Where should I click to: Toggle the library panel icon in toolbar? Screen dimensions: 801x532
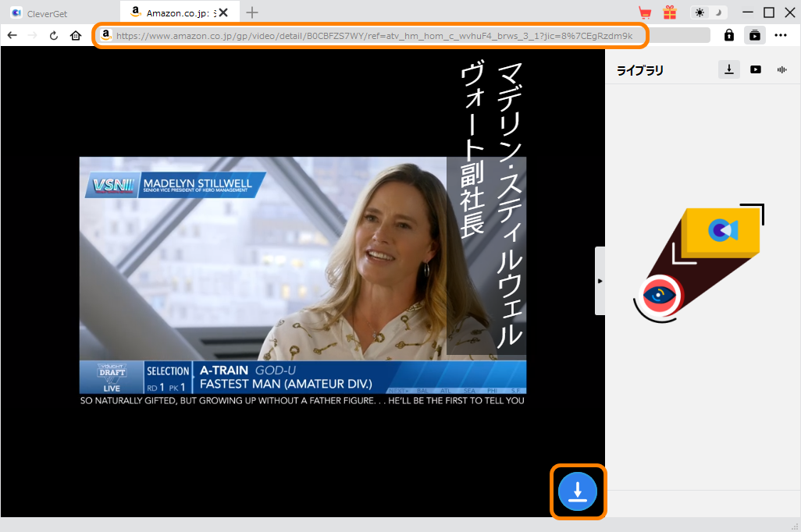pos(754,35)
